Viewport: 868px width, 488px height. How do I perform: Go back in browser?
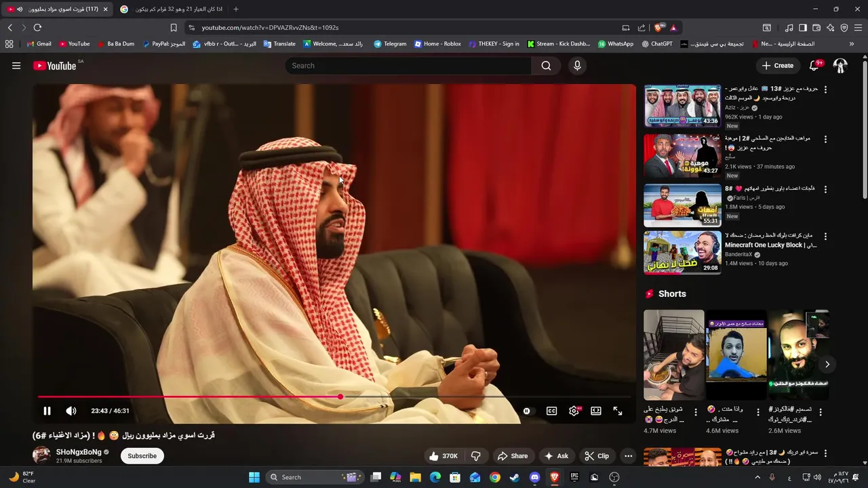point(10,28)
